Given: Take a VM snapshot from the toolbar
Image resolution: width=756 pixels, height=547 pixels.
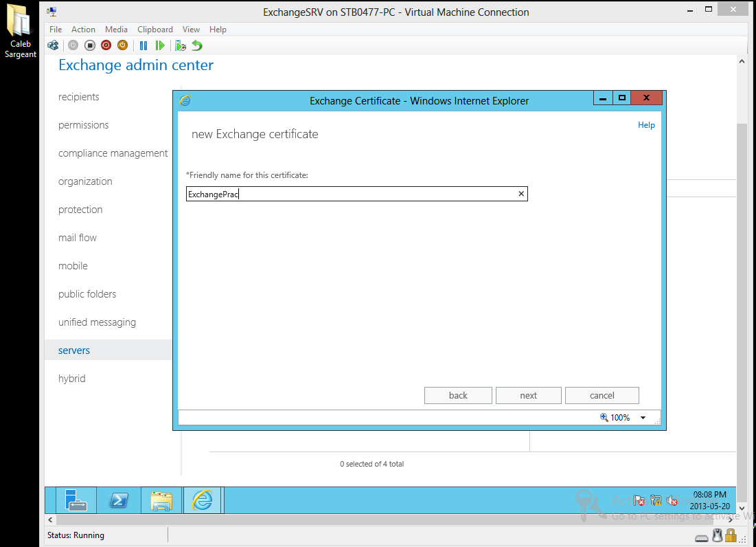Looking at the screenshot, I should [x=181, y=45].
